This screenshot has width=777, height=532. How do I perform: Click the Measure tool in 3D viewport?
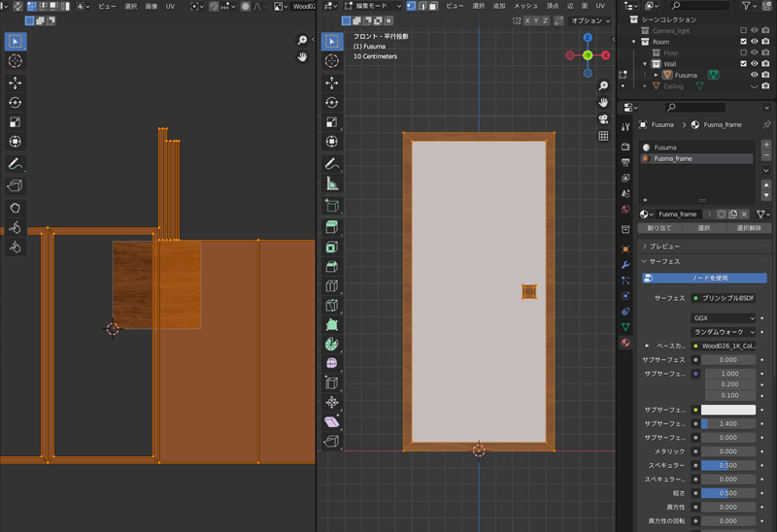point(332,183)
